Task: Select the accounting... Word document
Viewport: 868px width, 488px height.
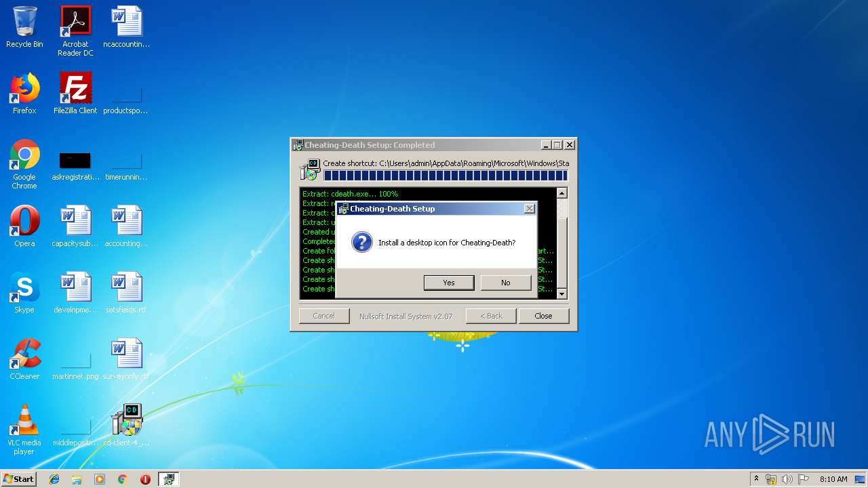Action: click(126, 226)
